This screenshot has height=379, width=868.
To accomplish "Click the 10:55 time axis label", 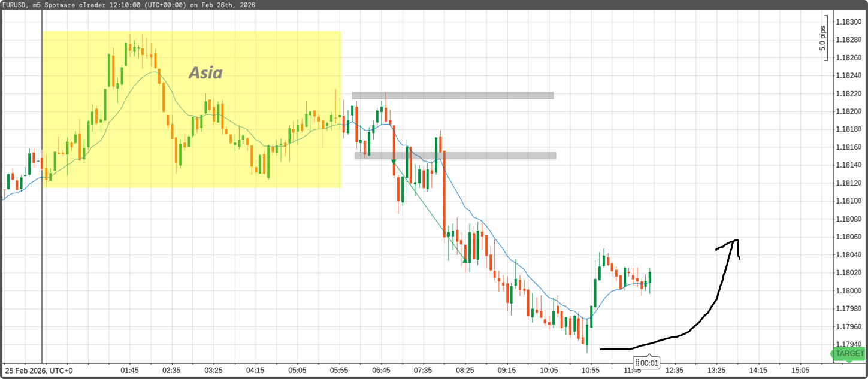I will point(591,371).
